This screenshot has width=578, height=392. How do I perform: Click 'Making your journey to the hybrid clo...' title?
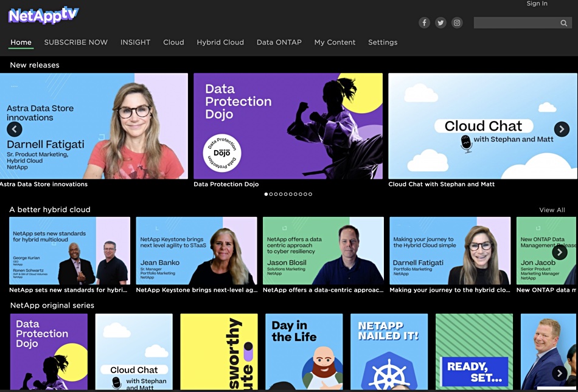point(450,290)
